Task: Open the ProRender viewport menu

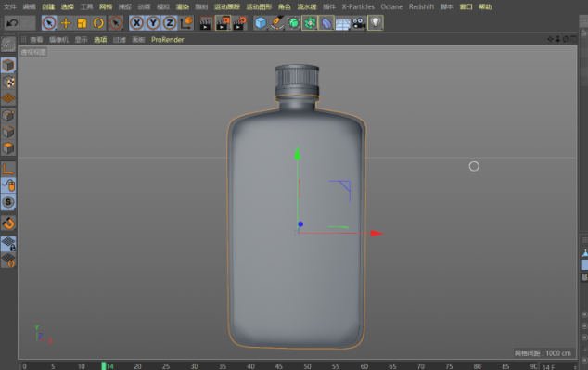Action: (168, 39)
